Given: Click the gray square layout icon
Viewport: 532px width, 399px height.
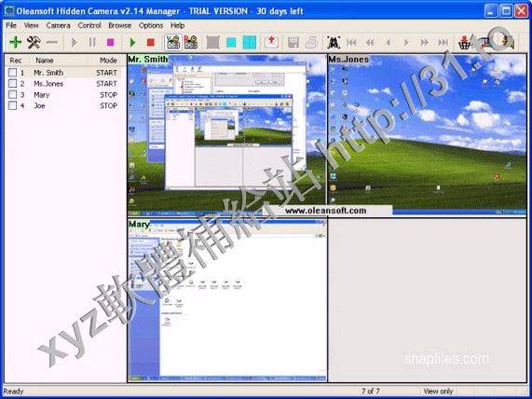Looking at the screenshot, I should (x=213, y=43).
